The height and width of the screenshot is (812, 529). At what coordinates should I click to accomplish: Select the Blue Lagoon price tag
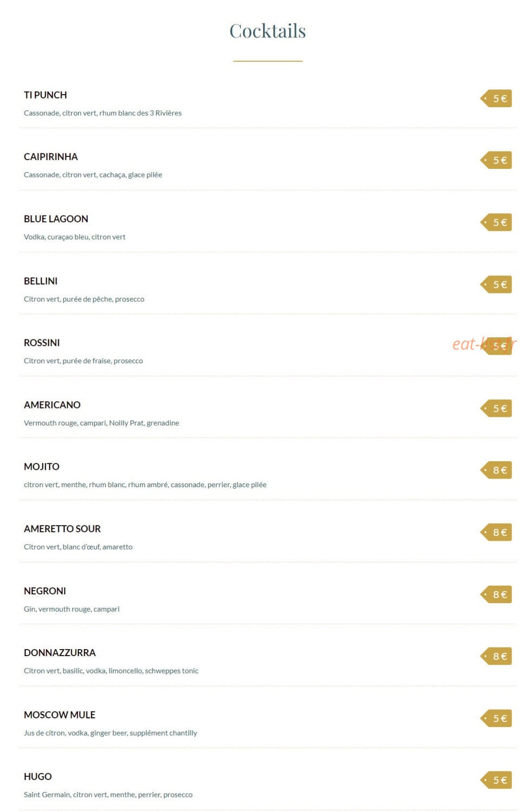click(496, 222)
